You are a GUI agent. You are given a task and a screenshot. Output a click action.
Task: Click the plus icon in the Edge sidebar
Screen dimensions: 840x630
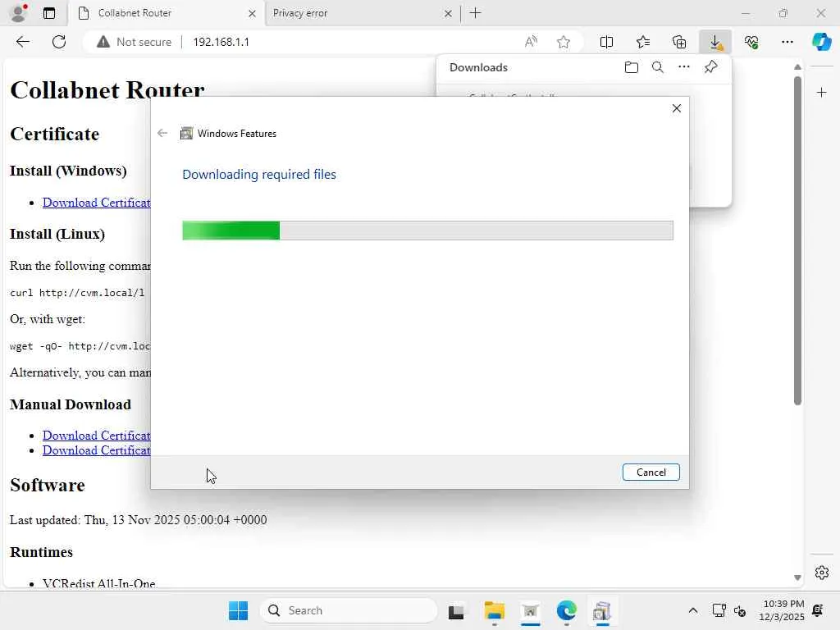click(x=822, y=93)
